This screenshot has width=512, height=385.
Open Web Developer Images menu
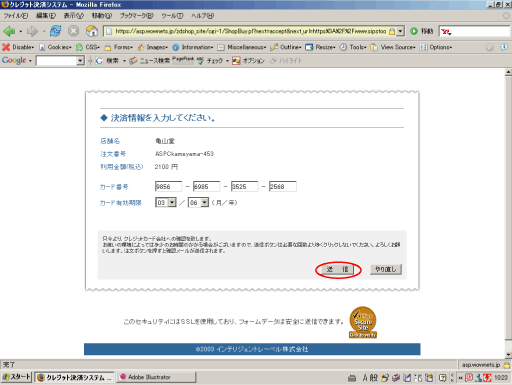point(153,47)
